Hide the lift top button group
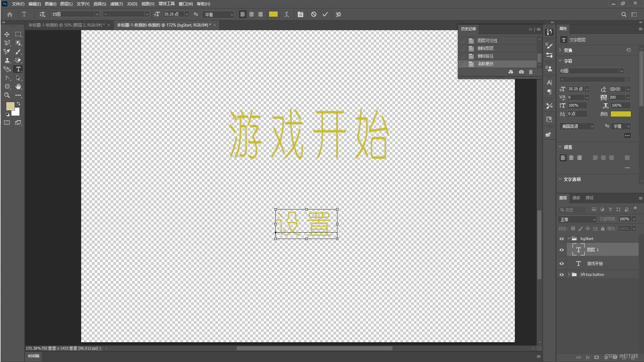Viewport: 644px width, 362px height. click(561, 275)
